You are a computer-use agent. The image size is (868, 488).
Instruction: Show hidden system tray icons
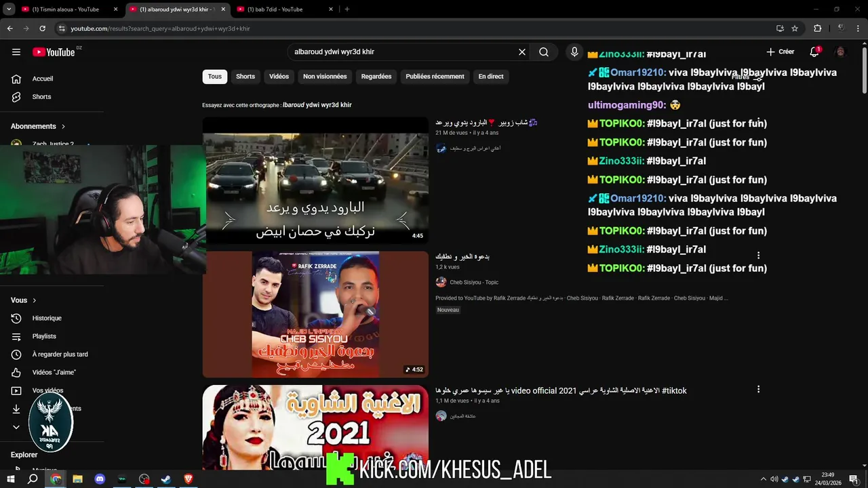pyautogui.click(x=763, y=479)
